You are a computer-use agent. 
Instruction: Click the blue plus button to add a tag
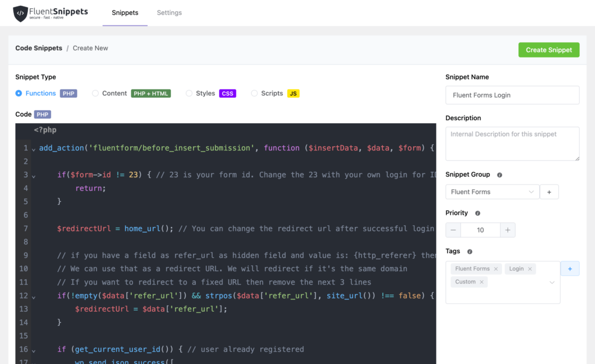pos(570,268)
